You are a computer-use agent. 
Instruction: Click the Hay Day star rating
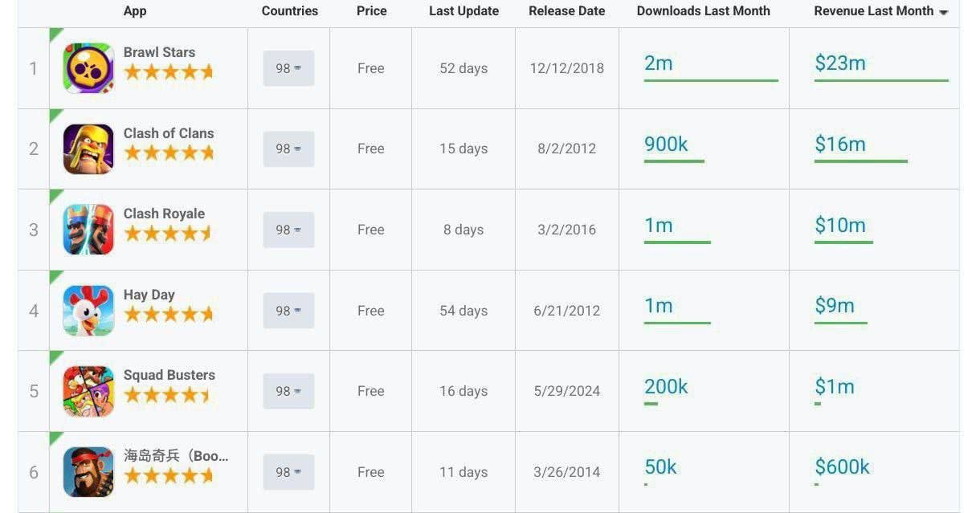pyautogui.click(x=168, y=315)
